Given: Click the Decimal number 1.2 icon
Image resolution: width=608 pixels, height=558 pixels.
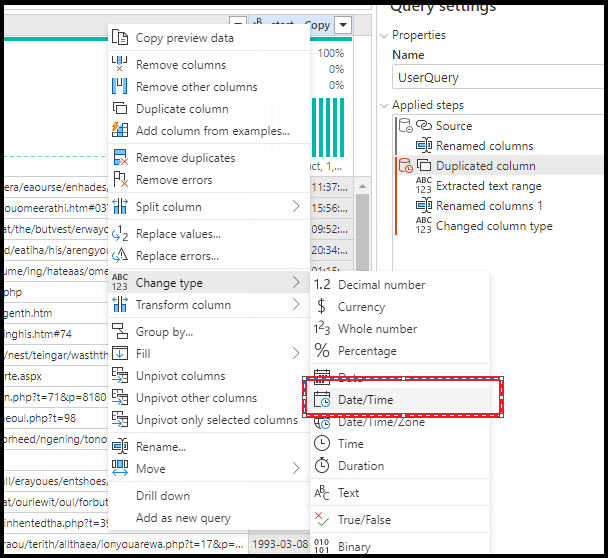Looking at the screenshot, I should [x=322, y=285].
